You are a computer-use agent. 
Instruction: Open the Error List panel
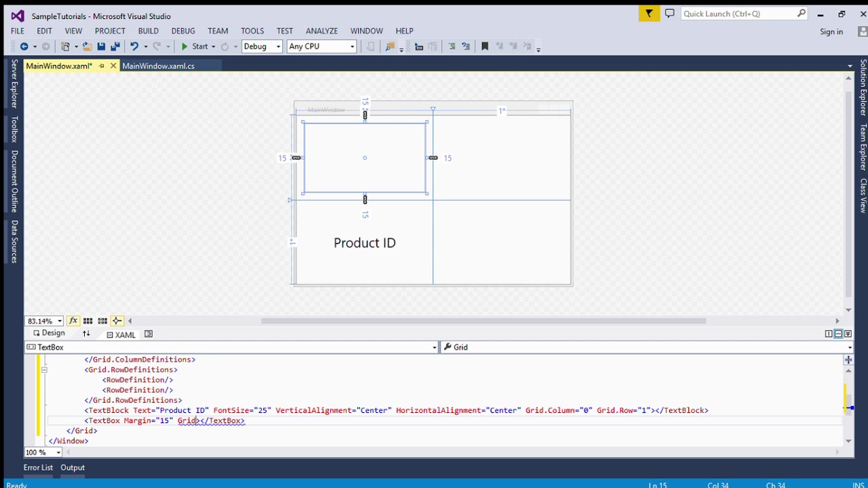tap(38, 468)
